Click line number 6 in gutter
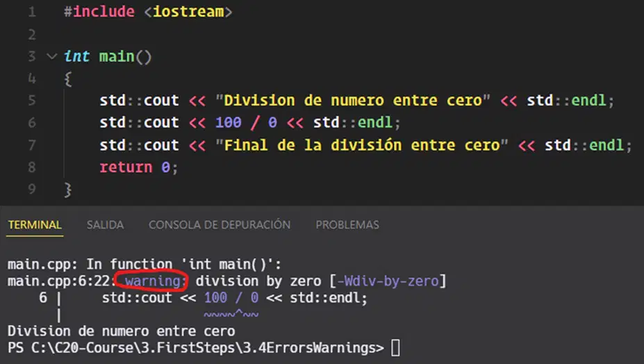The image size is (644, 364). pos(32,122)
